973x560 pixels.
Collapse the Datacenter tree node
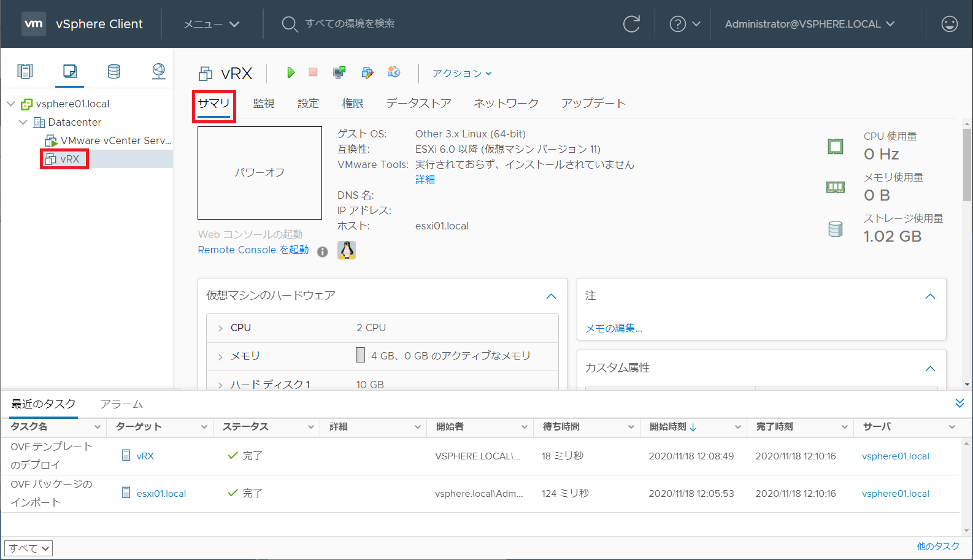tap(23, 122)
